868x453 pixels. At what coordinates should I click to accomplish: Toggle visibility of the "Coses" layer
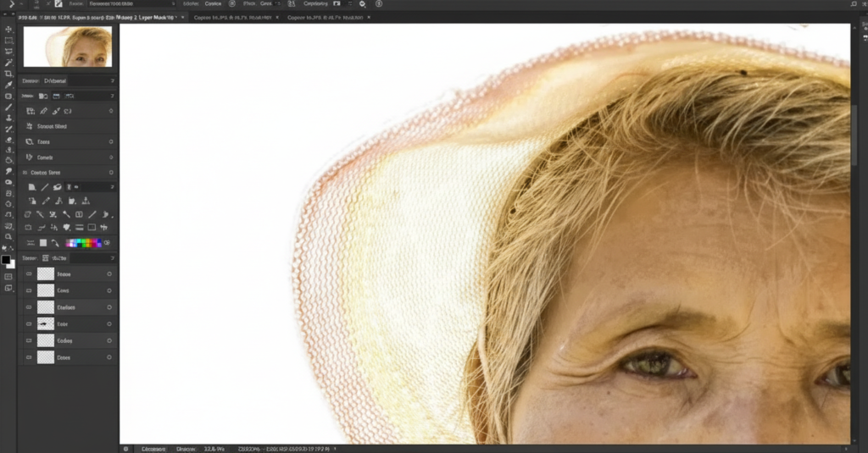(29, 357)
